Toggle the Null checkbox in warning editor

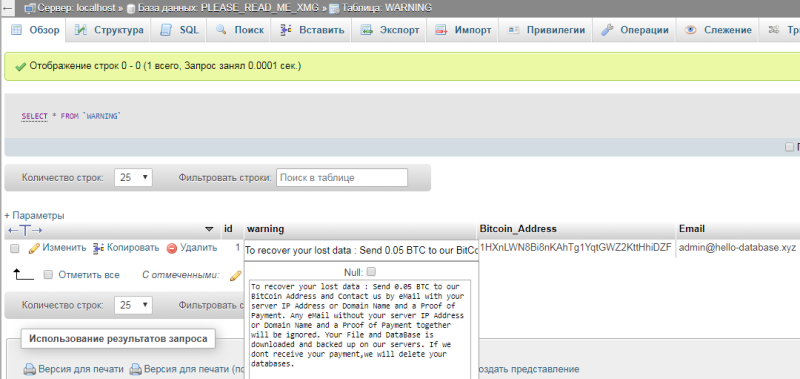371,271
